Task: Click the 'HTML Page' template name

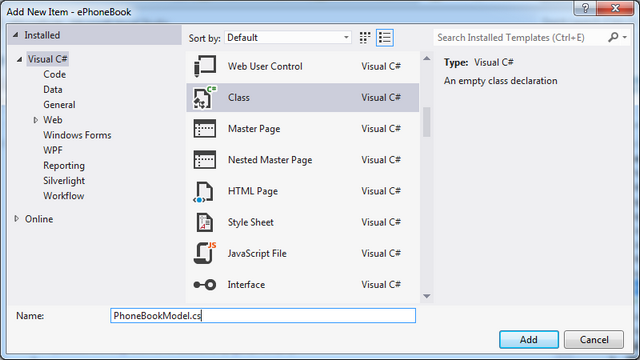Action: (x=253, y=191)
